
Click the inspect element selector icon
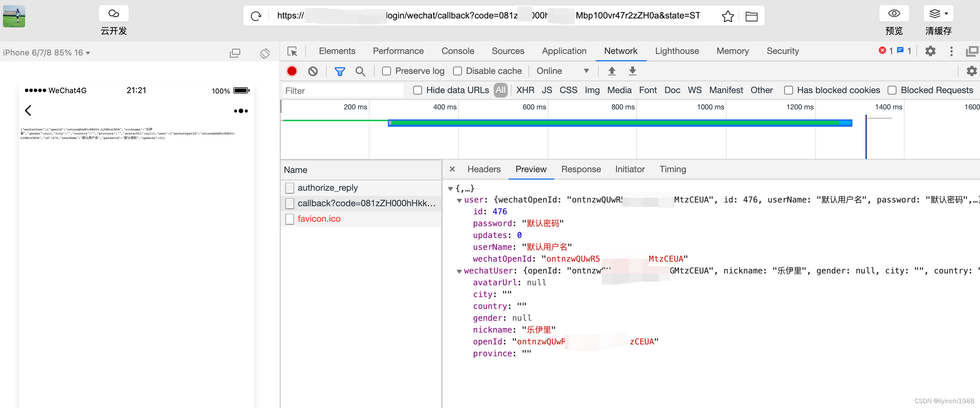pyautogui.click(x=292, y=51)
